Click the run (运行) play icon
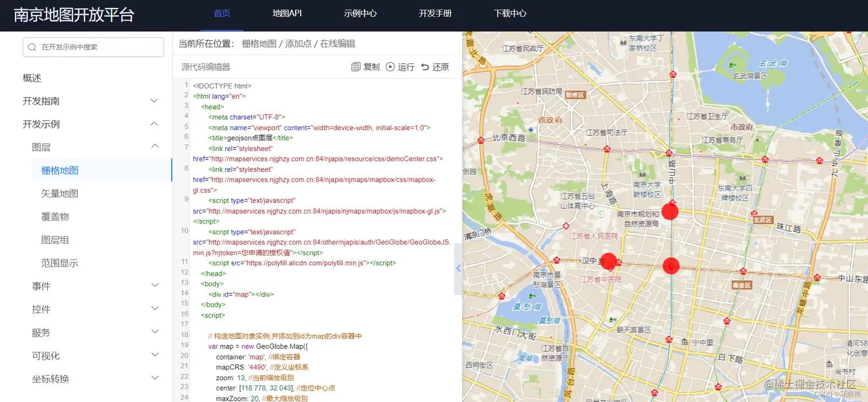868x402 pixels. [x=392, y=67]
